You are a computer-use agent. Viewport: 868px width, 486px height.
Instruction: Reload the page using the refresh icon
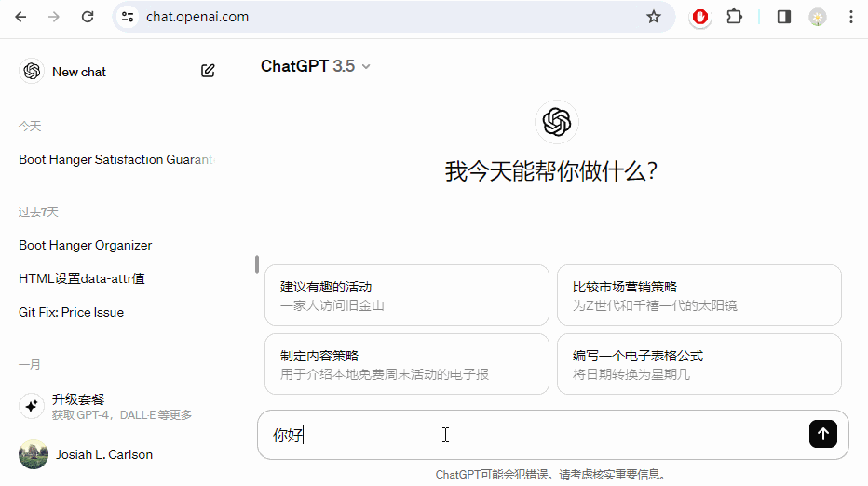coord(88,17)
